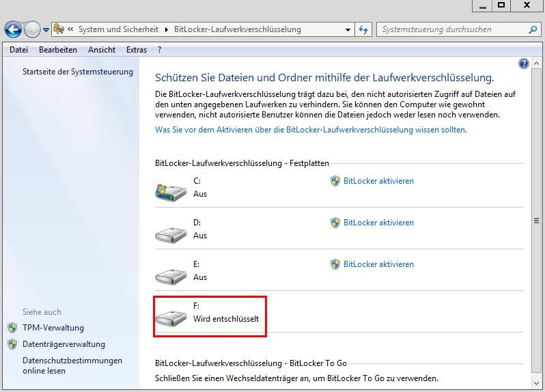Click the scrollbar down arrow

tap(536, 383)
